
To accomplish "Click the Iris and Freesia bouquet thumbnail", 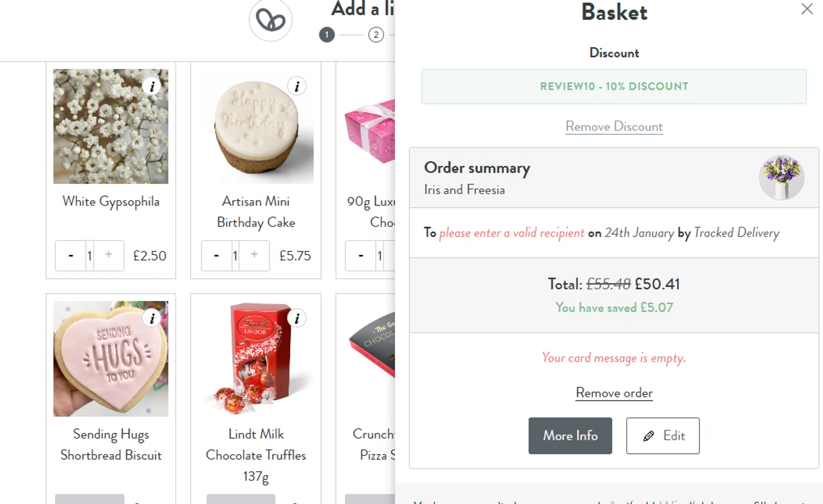I will click(x=781, y=178).
